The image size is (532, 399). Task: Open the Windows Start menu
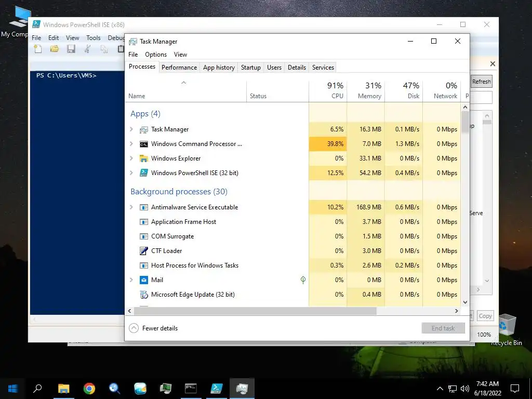tap(13, 389)
